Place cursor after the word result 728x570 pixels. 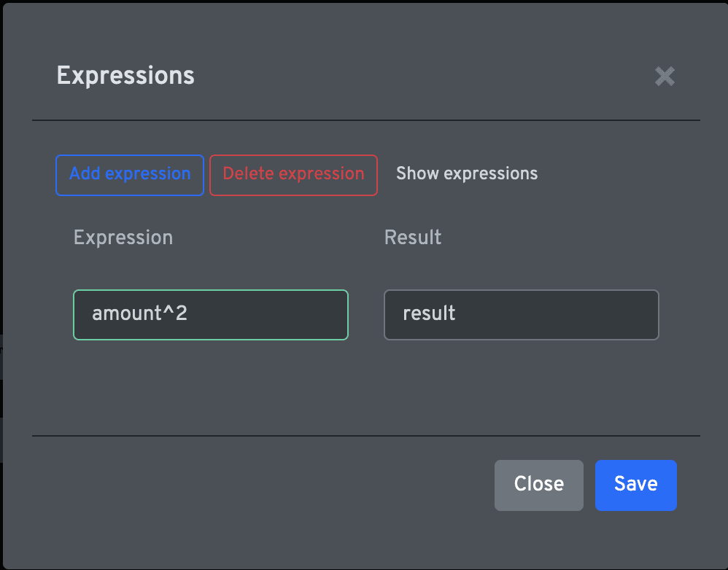[457, 314]
